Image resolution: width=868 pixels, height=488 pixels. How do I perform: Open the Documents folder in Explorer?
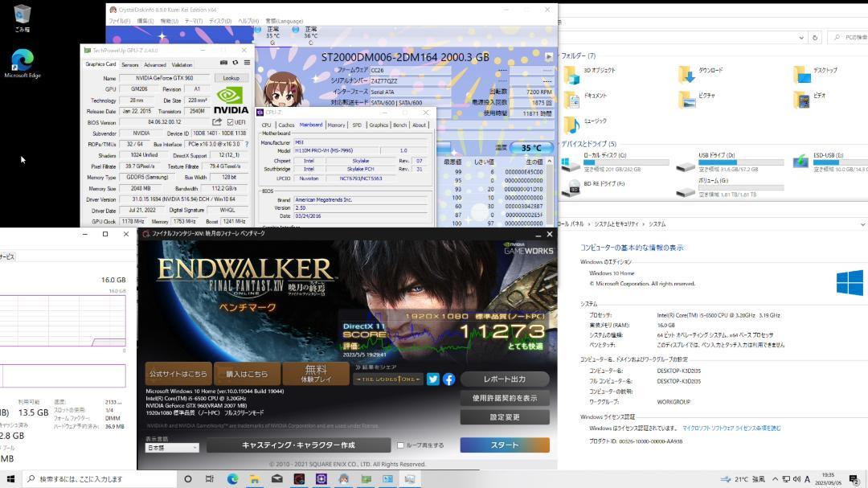pos(586,99)
